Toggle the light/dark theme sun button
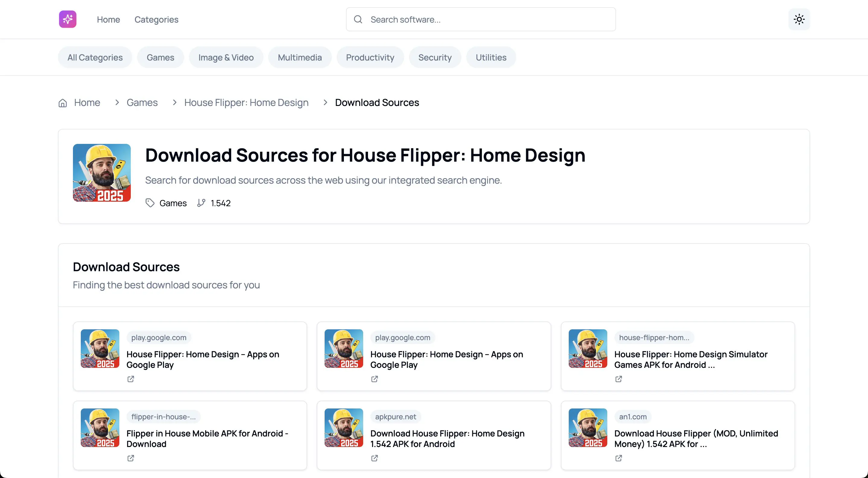 (x=799, y=19)
